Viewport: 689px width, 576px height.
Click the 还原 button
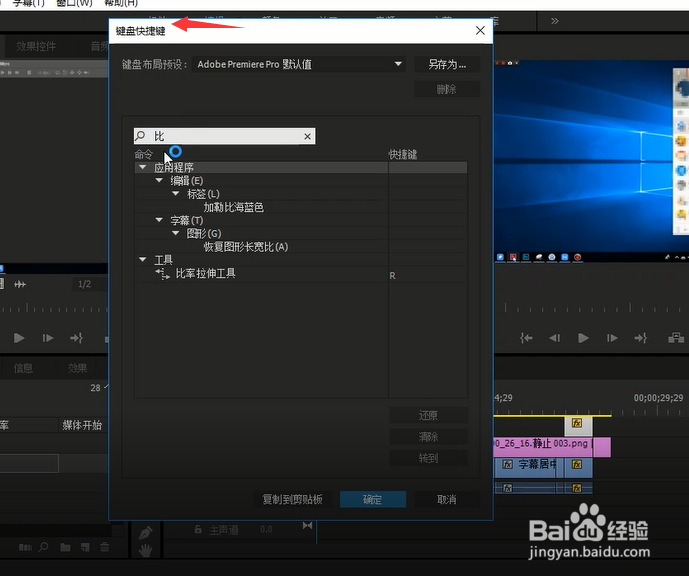click(x=428, y=415)
